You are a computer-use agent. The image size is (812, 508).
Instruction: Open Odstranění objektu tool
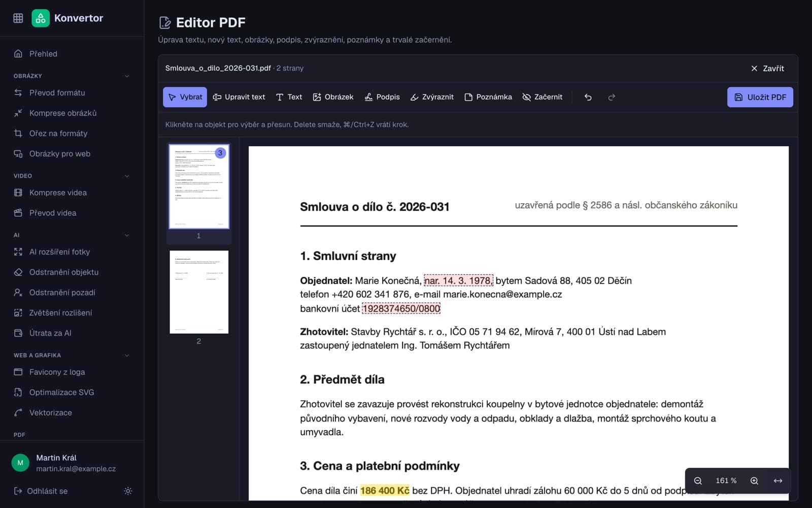click(72, 272)
